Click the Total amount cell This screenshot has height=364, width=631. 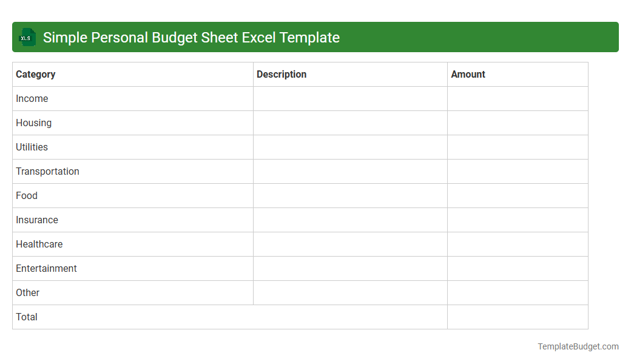[x=518, y=317]
